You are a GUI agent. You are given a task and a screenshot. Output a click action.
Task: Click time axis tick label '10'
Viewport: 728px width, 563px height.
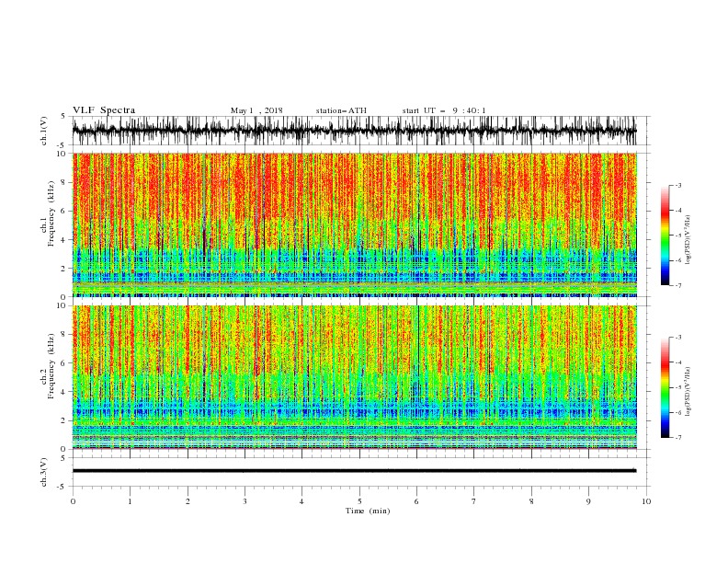pyautogui.click(x=646, y=501)
